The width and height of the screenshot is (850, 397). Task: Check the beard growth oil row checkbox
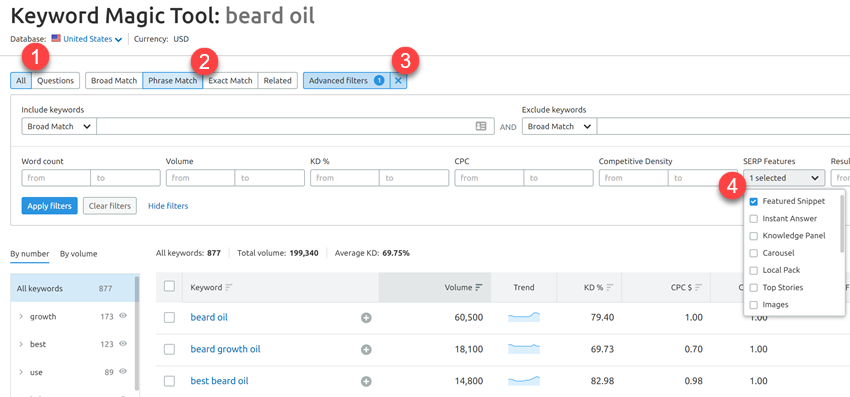(x=169, y=350)
